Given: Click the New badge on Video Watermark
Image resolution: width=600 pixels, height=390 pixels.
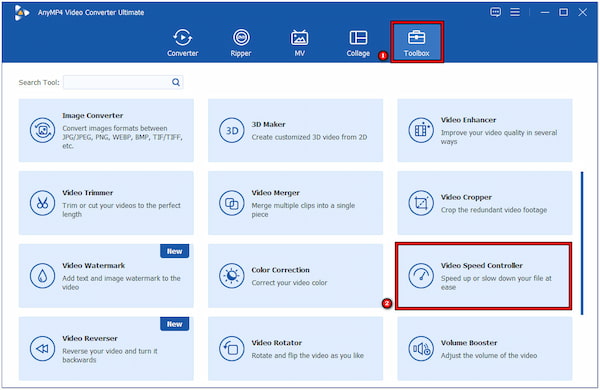Looking at the screenshot, I should [174, 251].
